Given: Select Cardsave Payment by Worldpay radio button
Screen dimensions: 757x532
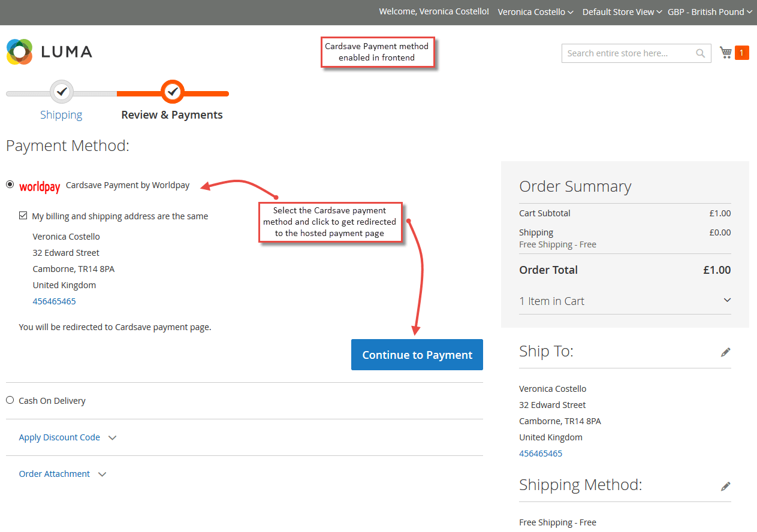Looking at the screenshot, I should (10, 185).
